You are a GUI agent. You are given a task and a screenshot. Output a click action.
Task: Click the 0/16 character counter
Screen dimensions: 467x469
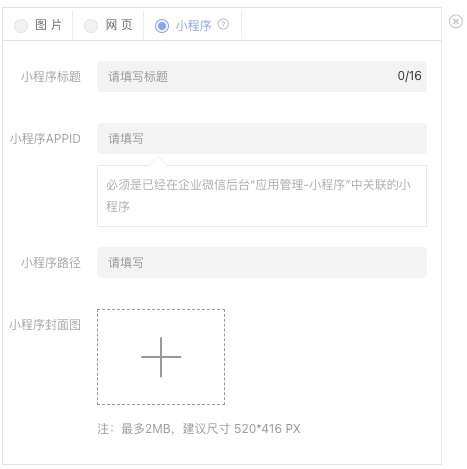point(409,76)
